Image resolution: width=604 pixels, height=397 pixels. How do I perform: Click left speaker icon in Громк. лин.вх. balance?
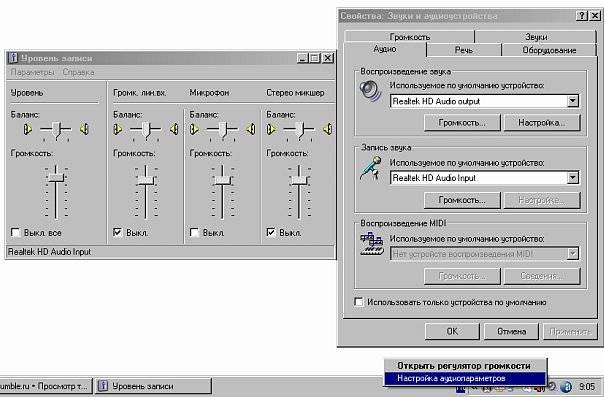[117, 129]
